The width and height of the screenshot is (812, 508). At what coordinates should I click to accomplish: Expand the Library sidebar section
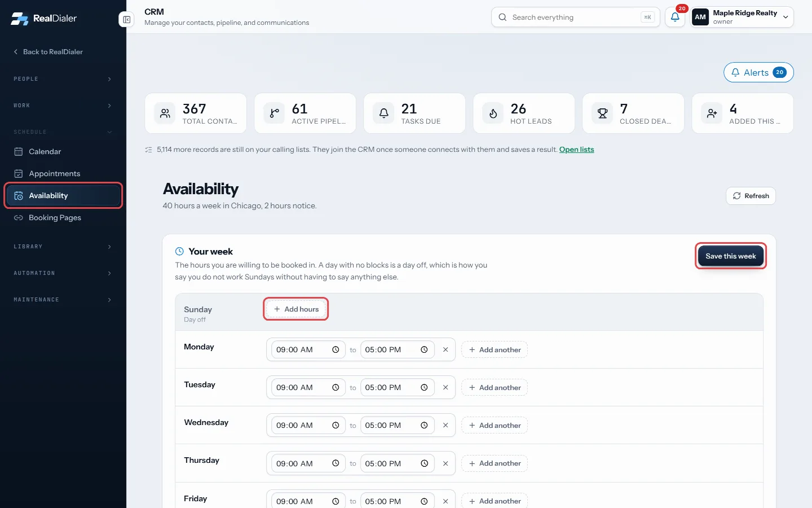[63, 247]
